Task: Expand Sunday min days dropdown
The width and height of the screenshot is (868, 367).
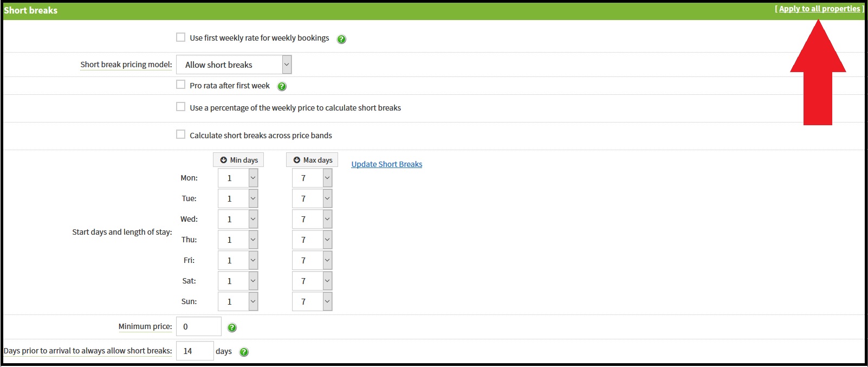Action: (x=238, y=301)
